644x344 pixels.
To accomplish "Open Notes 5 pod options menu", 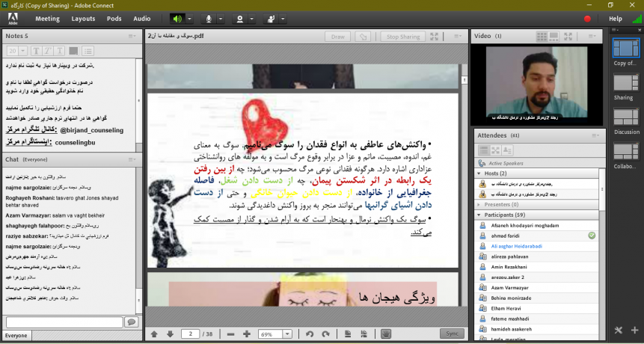I will point(132,36).
